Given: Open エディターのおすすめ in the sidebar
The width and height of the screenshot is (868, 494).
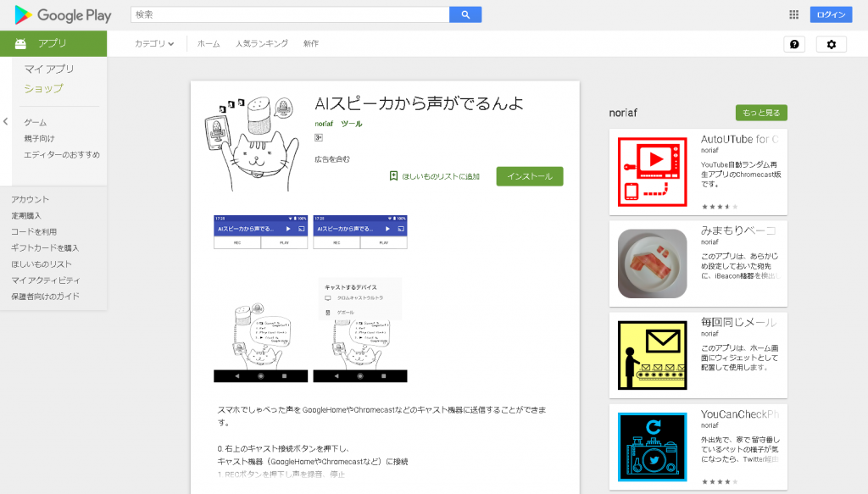Looking at the screenshot, I should (x=61, y=155).
